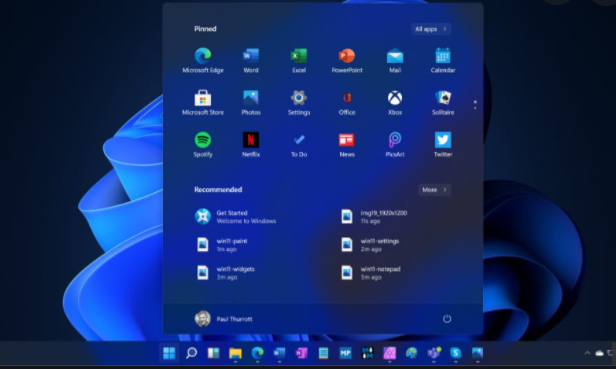
Task: Open the Calendar app
Action: click(443, 61)
